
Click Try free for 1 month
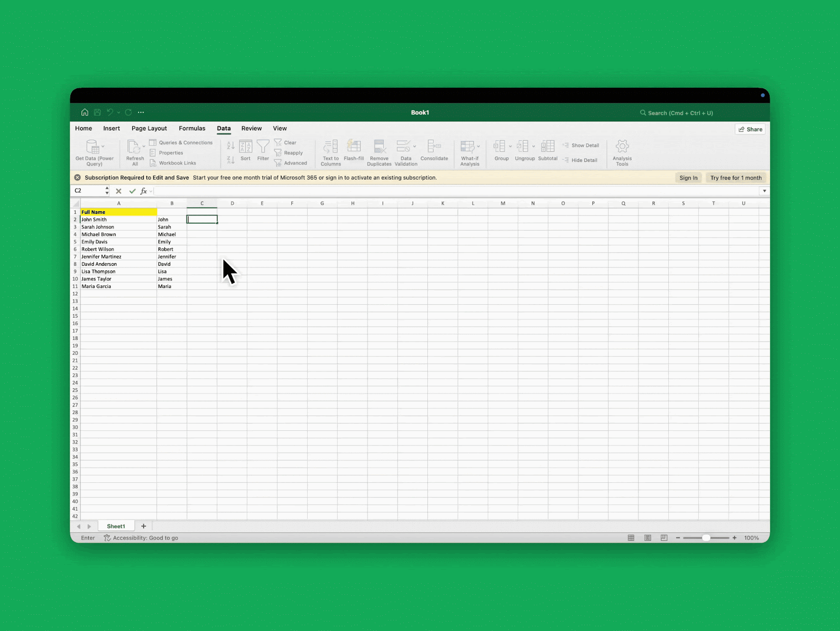coord(736,178)
